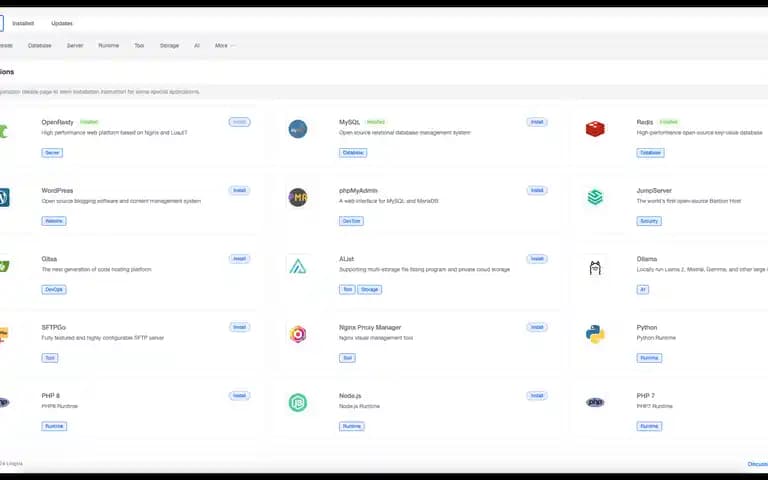
Task: Open the MySQL app title
Action: 349,122
